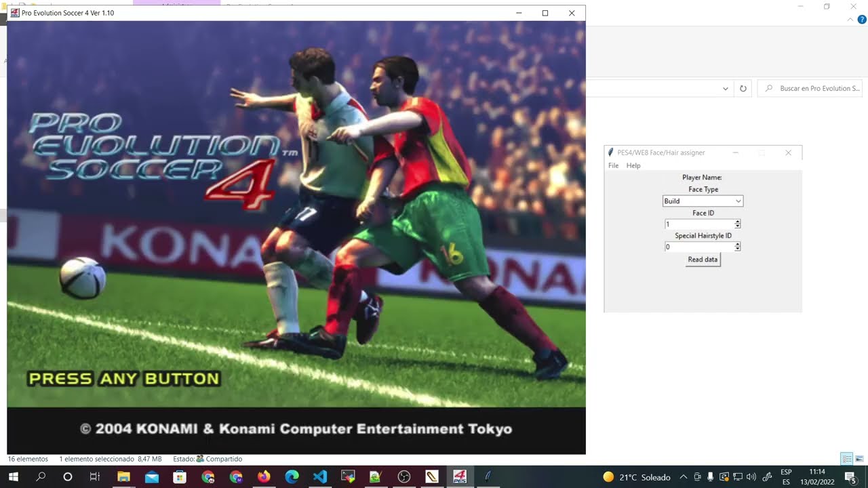868x488 pixels.
Task: Click the Read data button
Action: pyautogui.click(x=703, y=260)
